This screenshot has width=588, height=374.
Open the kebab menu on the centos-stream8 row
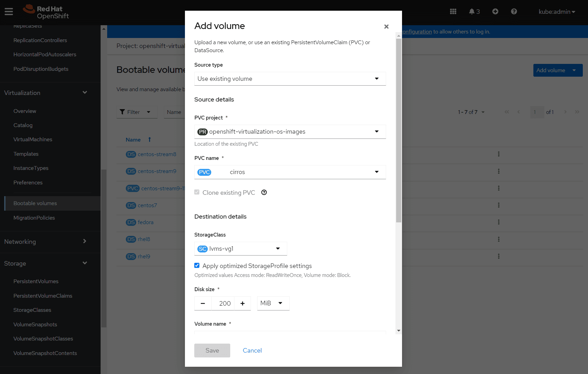pyautogui.click(x=498, y=154)
